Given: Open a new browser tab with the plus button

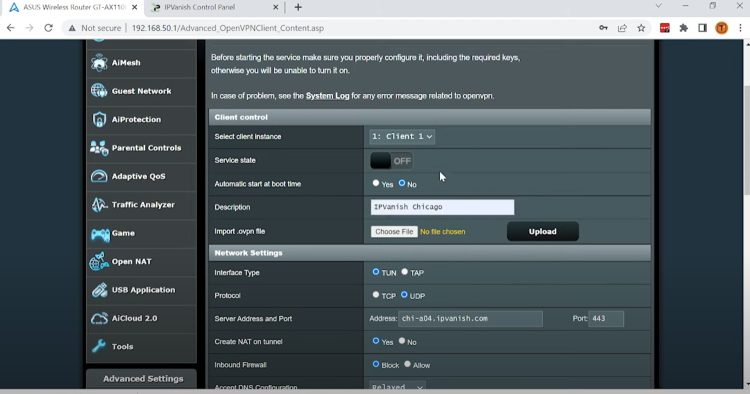Looking at the screenshot, I should point(298,7).
